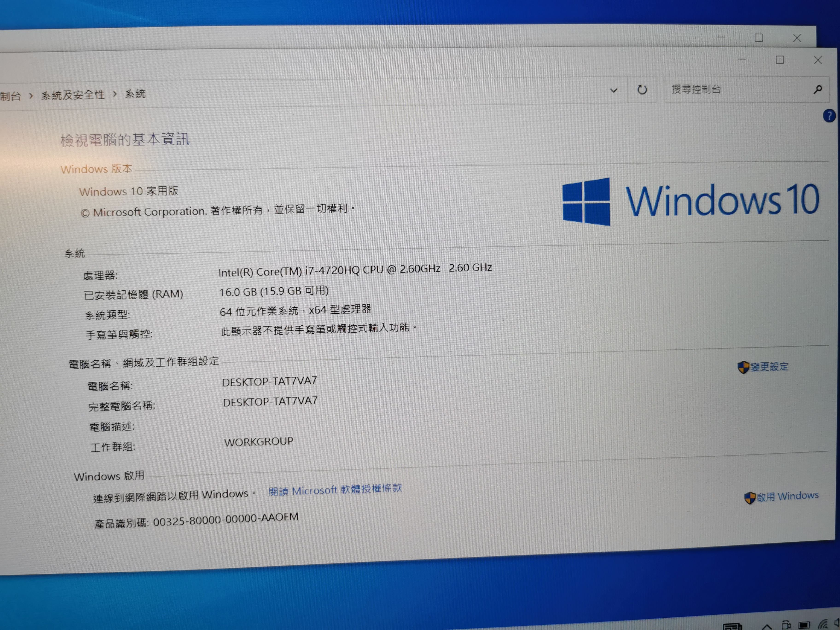Click the 電腦名稱: label
Screen dimensions: 840x630
(110, 386)
